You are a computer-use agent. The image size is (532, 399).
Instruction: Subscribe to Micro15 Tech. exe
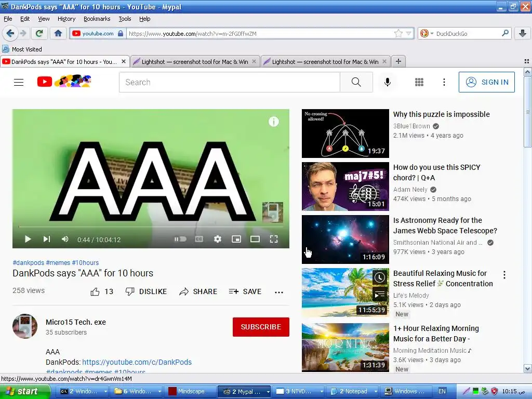point(261,327)
